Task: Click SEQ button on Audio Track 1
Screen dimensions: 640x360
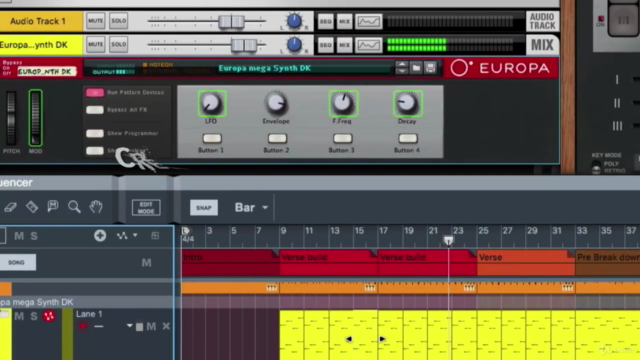Action: click(325, 21)
